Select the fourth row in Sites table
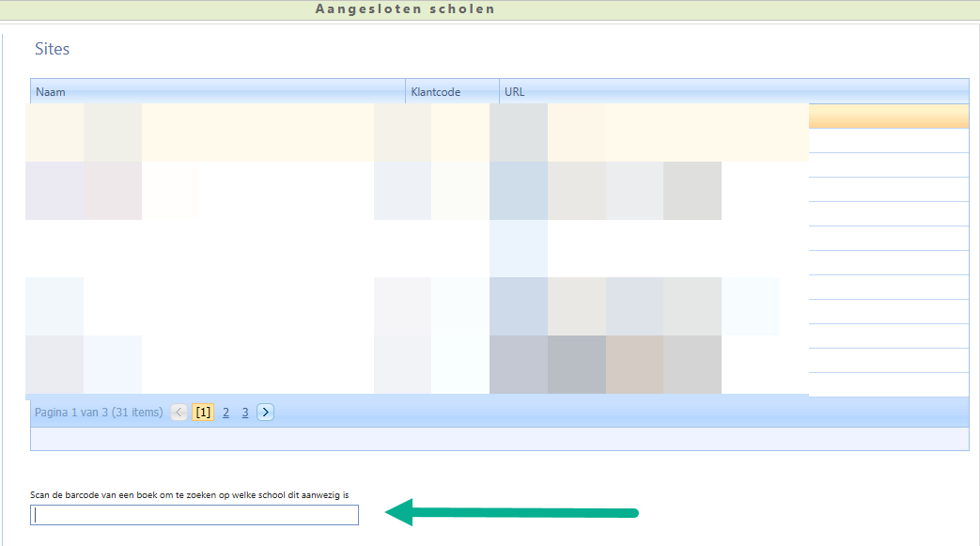Image resolution: width=980 pixels, height=546 pixels. tap(888, 190)
